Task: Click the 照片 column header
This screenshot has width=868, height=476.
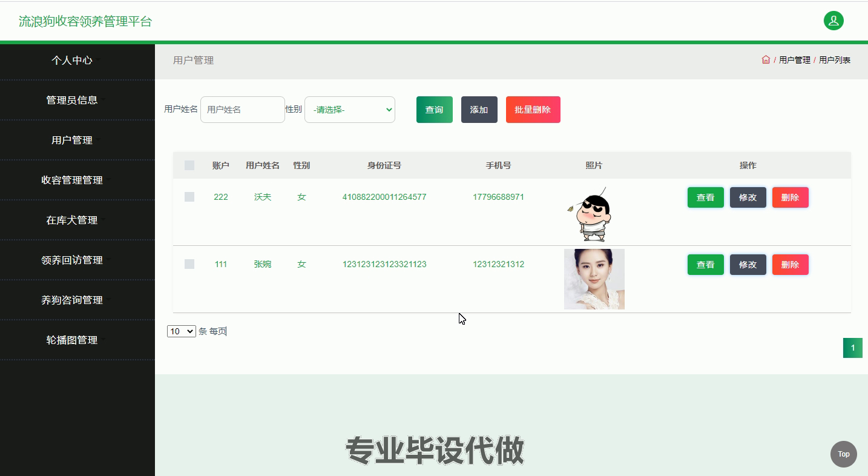Action: [x=594, y=165]
